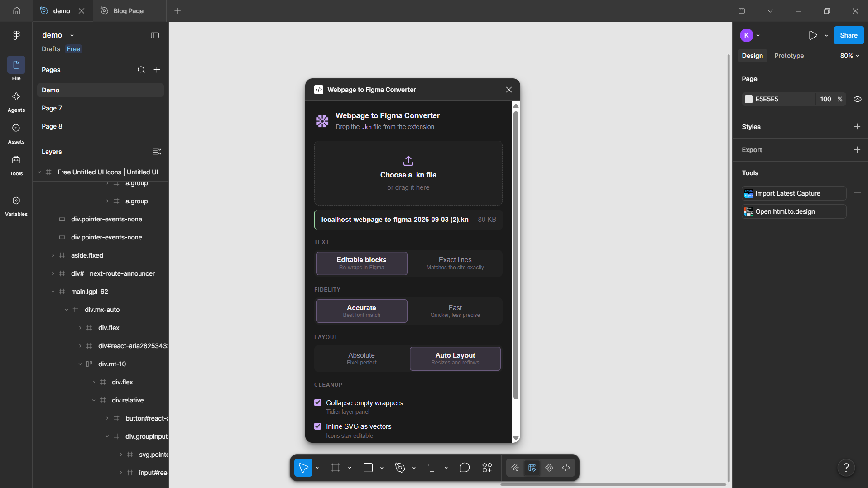Click Choose a .kn file area
The image size is (868, 488).
tap(408, 173)
